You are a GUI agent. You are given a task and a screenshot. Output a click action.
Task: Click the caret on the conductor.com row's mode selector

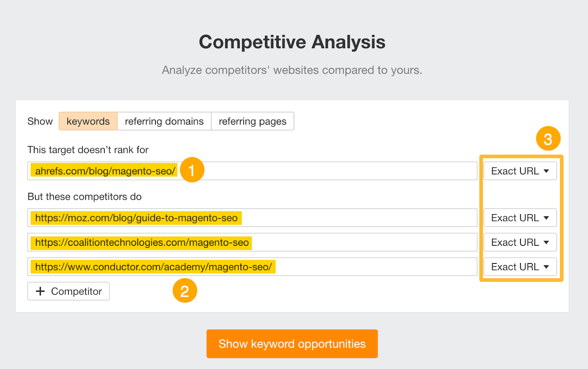coord(547,266)
